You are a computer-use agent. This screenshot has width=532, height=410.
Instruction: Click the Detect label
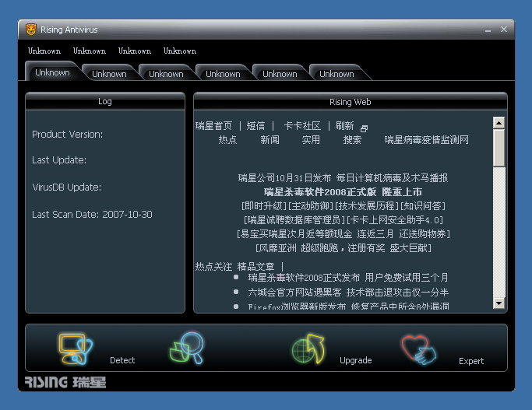[x=122, y=360]
